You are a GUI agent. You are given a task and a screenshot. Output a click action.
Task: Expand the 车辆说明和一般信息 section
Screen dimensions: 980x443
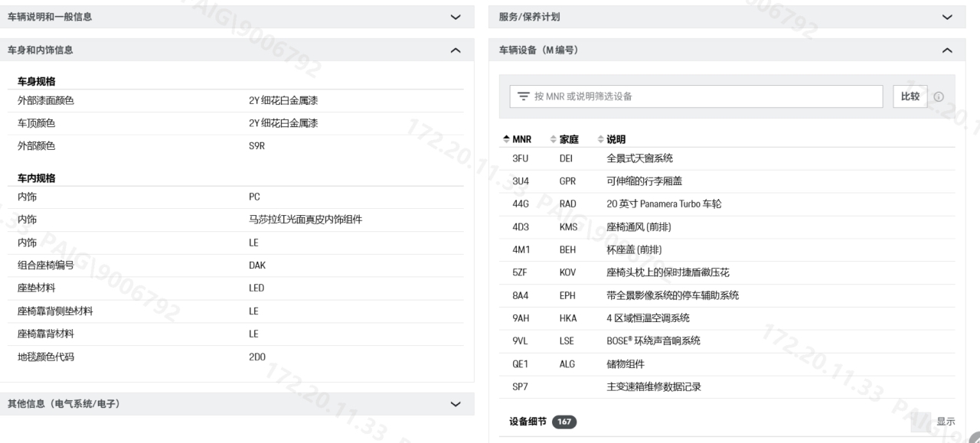[x=456, y=17]
